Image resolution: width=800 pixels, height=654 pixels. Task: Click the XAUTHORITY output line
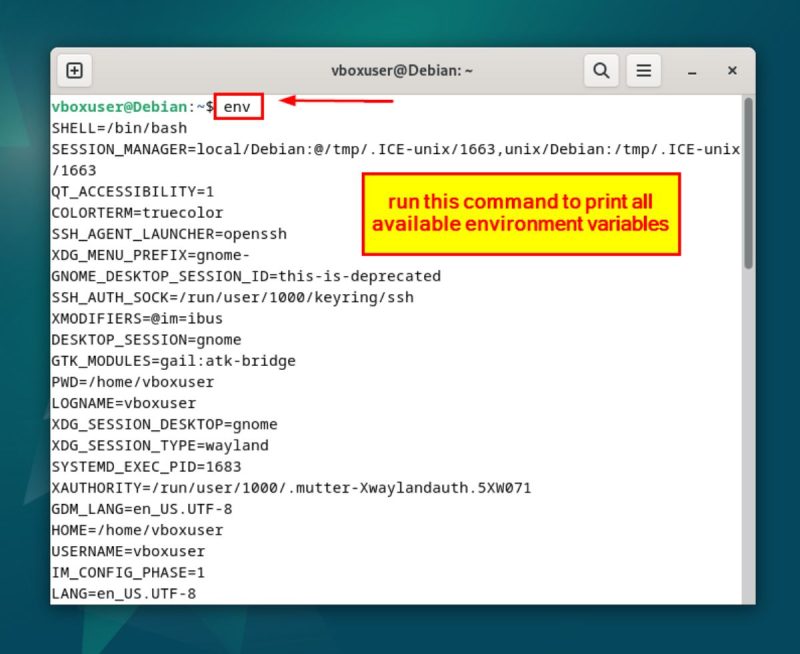pos(290,488)
